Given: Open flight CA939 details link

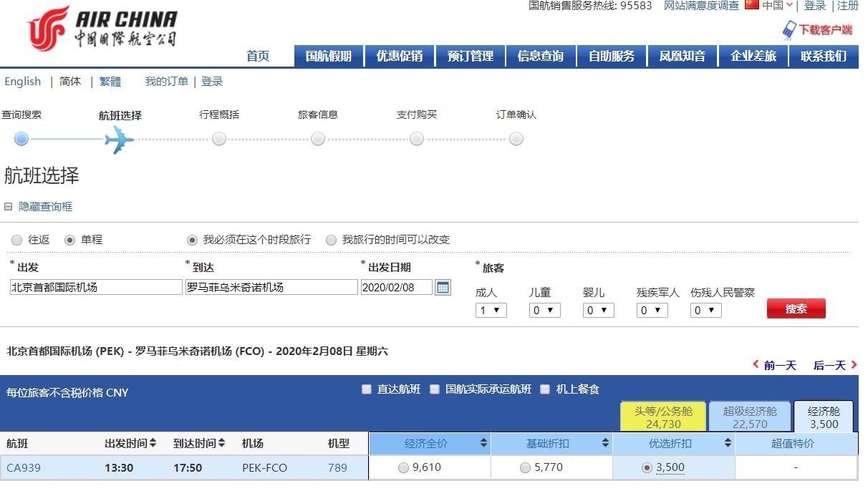Looking at the screenshot, I should pyautogui.click(x=24, y=468).
